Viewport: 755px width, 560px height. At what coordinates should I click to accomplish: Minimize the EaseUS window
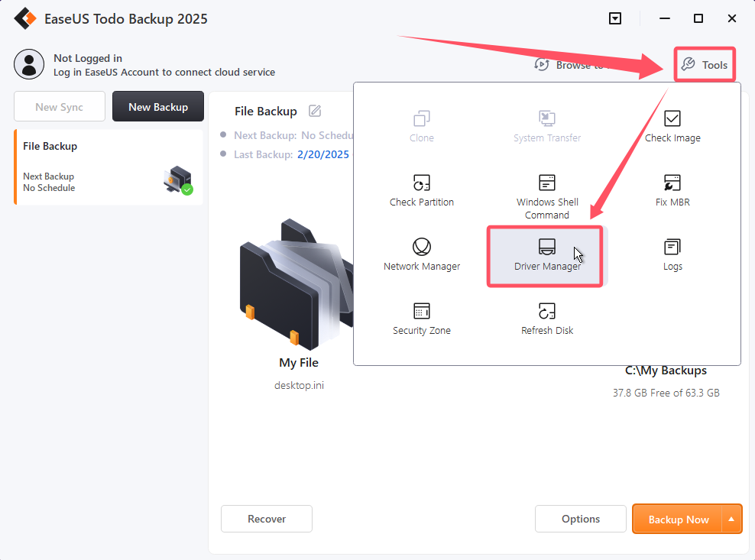(665, 18)
